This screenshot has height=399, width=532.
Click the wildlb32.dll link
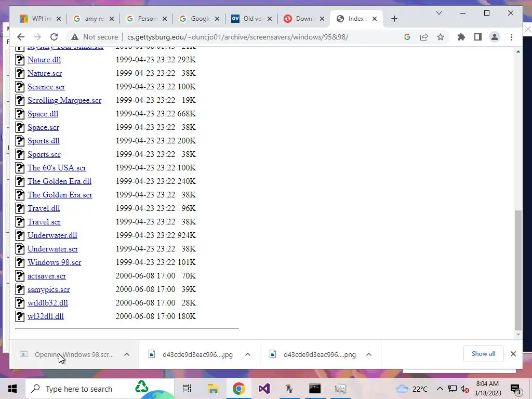pos(47,303)
